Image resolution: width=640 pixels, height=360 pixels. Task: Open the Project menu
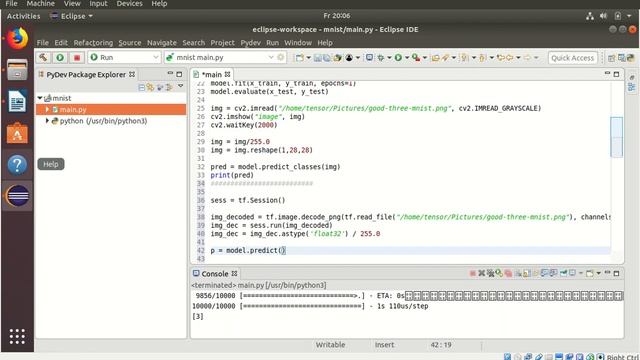222,43
